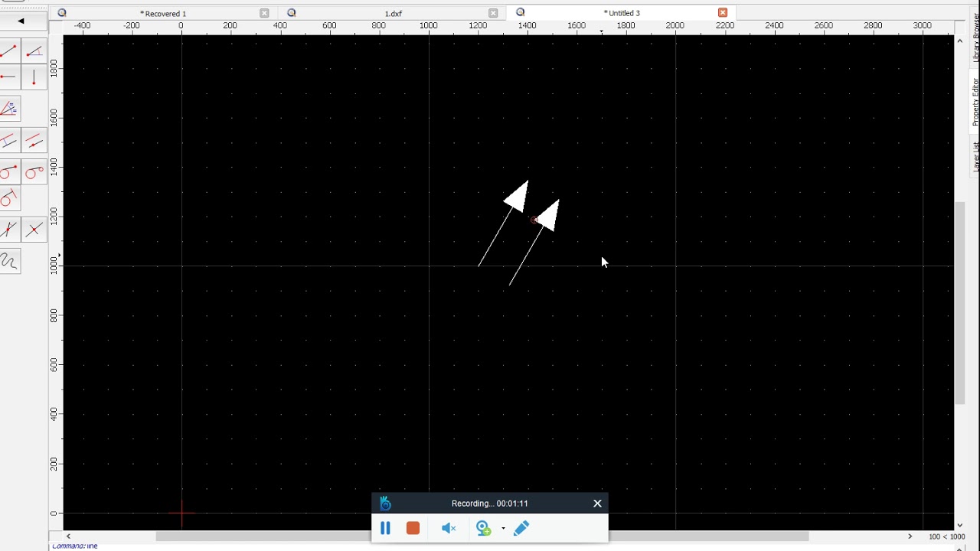The width and height of the screenshot is (980, 551).
Task: Select the Parallel Line with distance tool
Action: click(x=9, y=141)
